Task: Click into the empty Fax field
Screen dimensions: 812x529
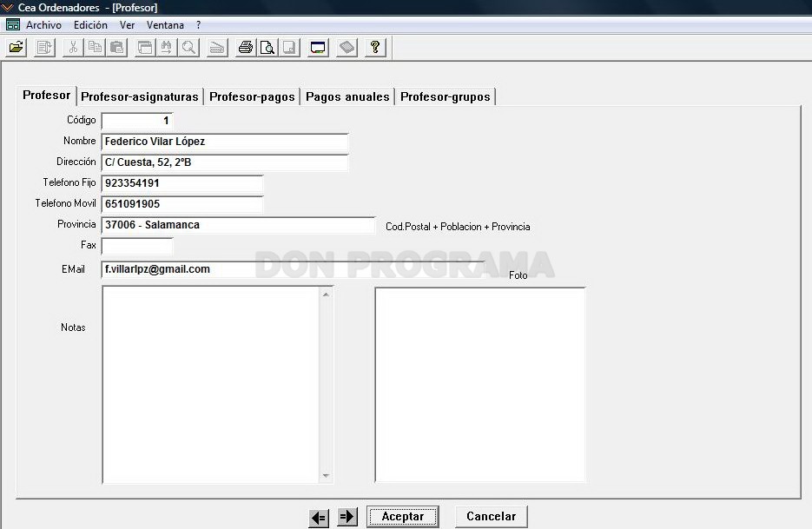Action: [x=137, y=246]
